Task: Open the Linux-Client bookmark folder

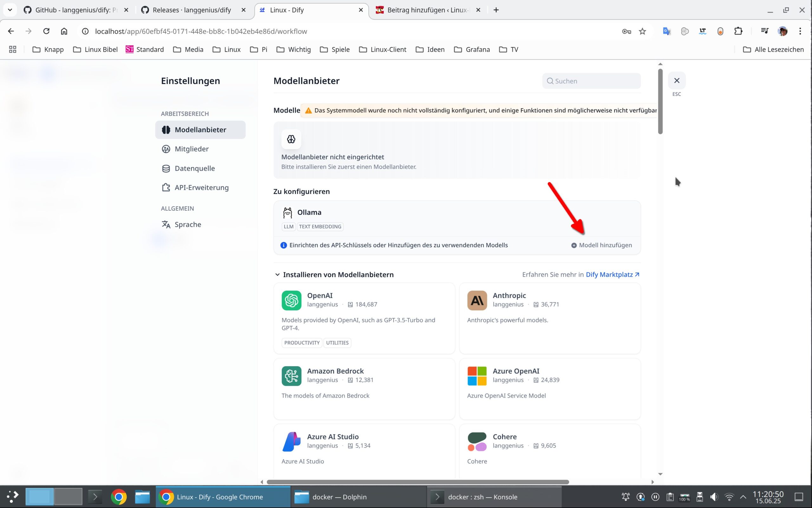Action: click(x=383, y=50)
